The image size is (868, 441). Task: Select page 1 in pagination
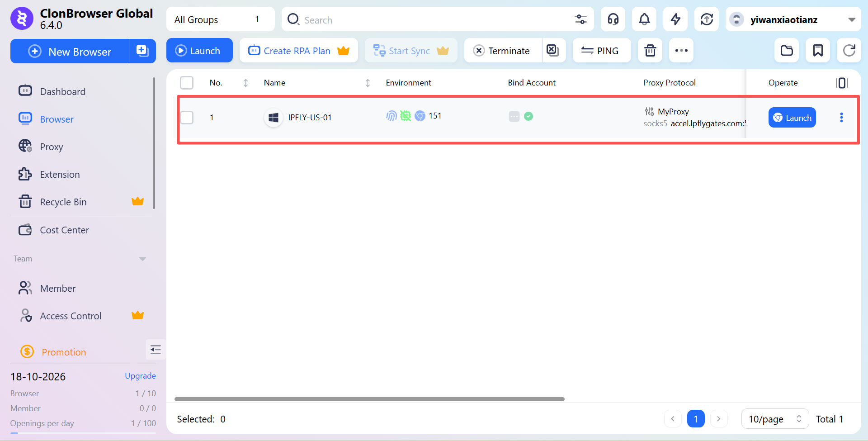(695, 419)
